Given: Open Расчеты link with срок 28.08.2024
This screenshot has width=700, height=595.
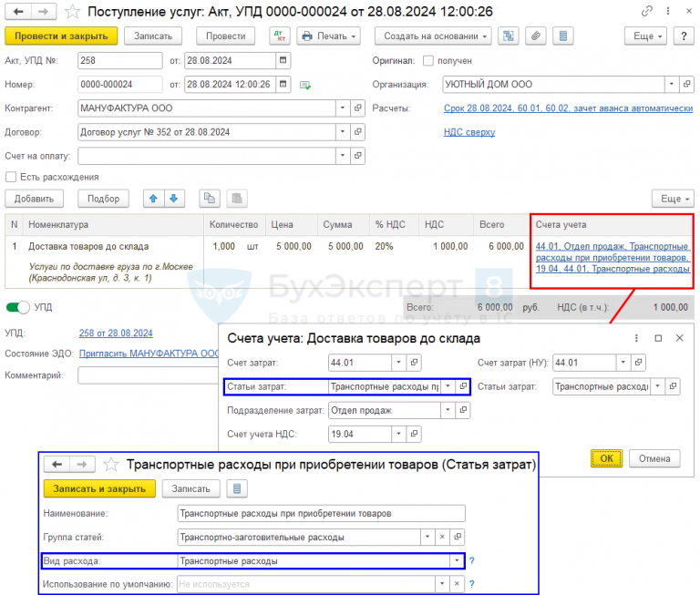Looking at the screenshot, I should 569,108.
